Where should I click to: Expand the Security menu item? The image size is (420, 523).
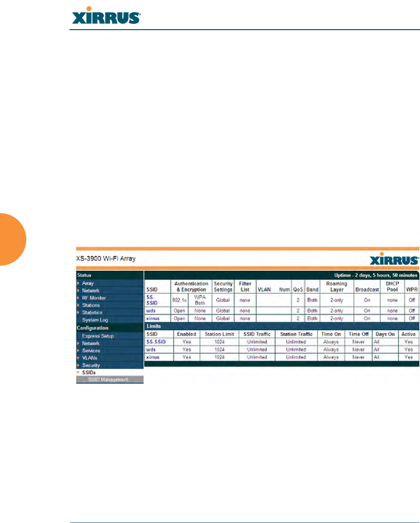(91, 365)
